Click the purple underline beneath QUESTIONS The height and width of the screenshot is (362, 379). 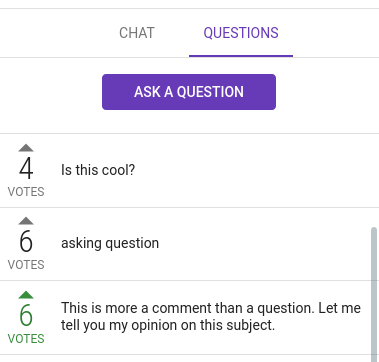(241, 56)
